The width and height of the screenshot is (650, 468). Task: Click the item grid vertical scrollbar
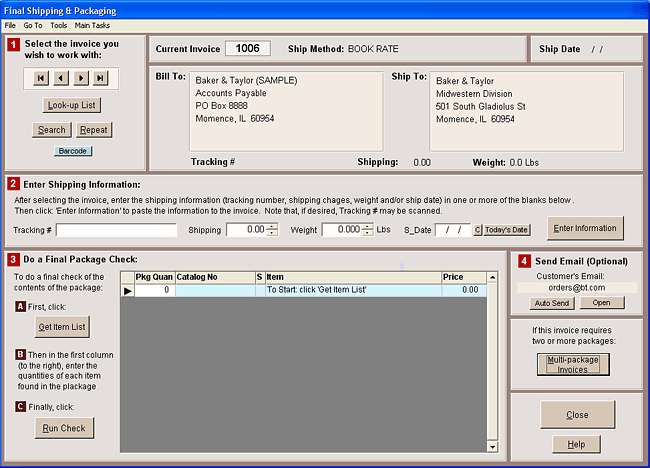[490, 361]
